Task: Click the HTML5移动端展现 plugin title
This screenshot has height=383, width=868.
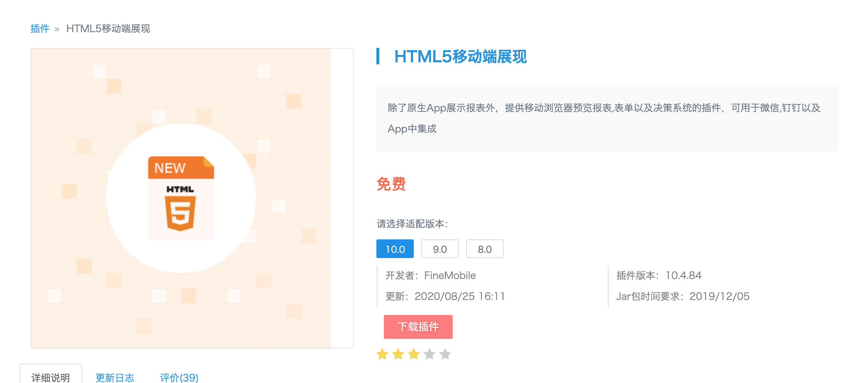Action: click(461, 56)
